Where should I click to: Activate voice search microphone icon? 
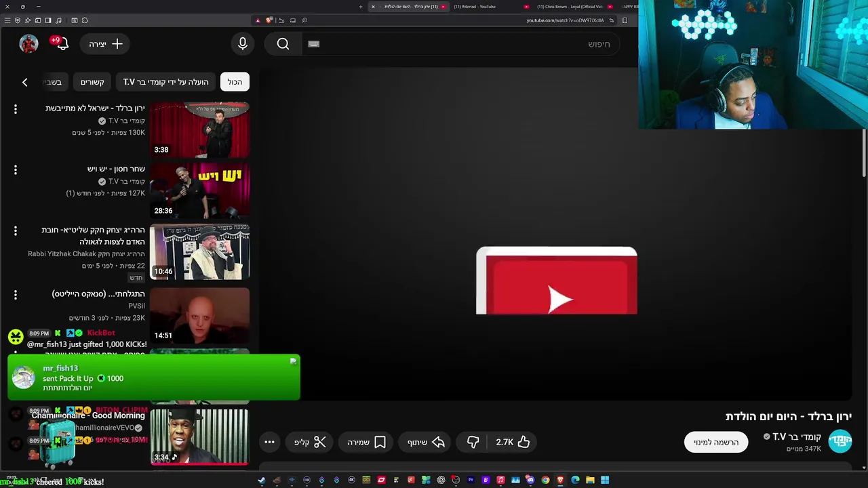(x=243, y=44)
